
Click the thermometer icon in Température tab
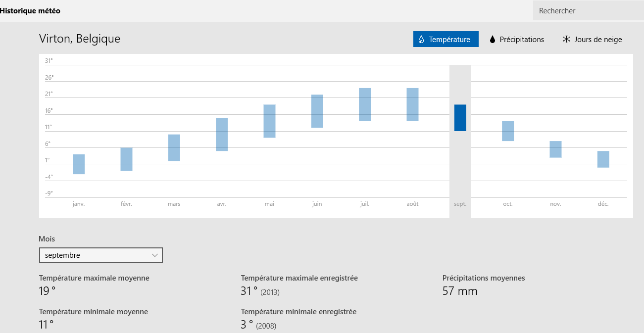pyautogui.click(x=421, y=40)
